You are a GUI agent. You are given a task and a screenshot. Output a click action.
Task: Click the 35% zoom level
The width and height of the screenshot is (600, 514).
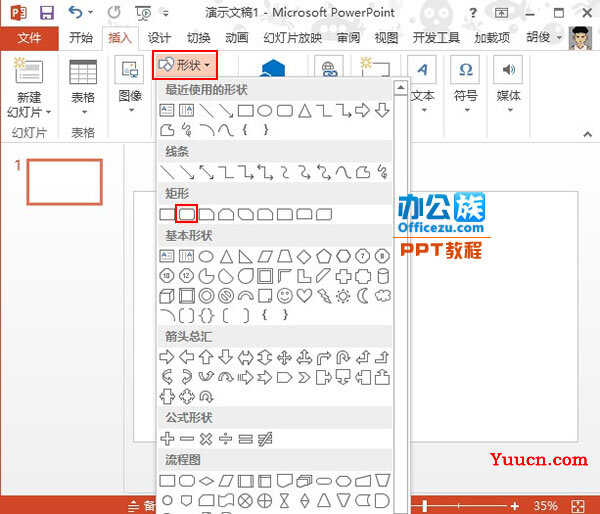(x=545, y=506)
